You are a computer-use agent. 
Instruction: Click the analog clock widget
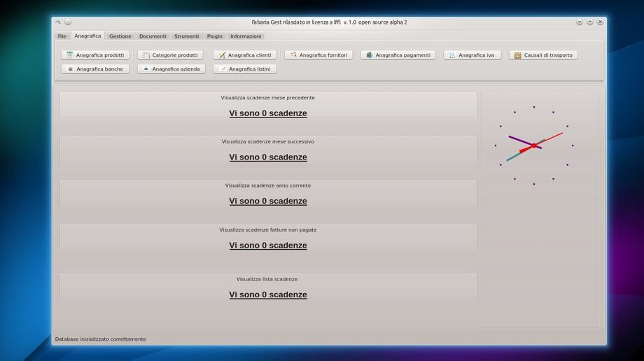(x=533, y=146)
